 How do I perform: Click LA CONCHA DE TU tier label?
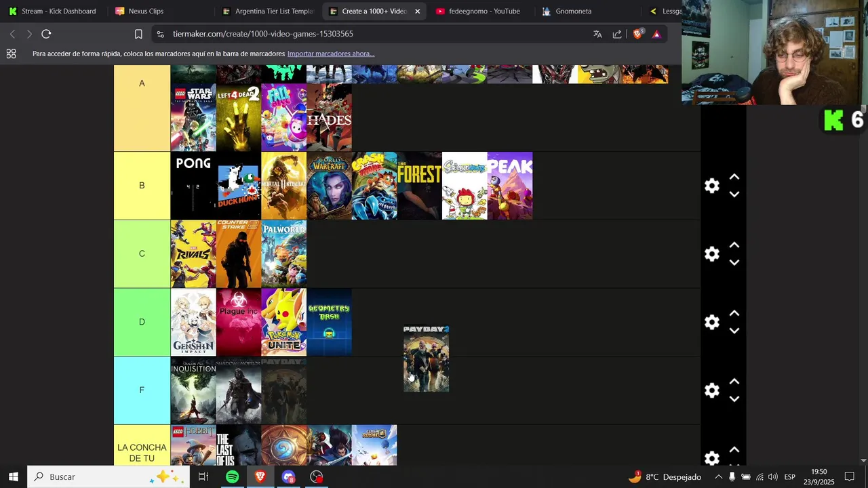tap(142, 445)
